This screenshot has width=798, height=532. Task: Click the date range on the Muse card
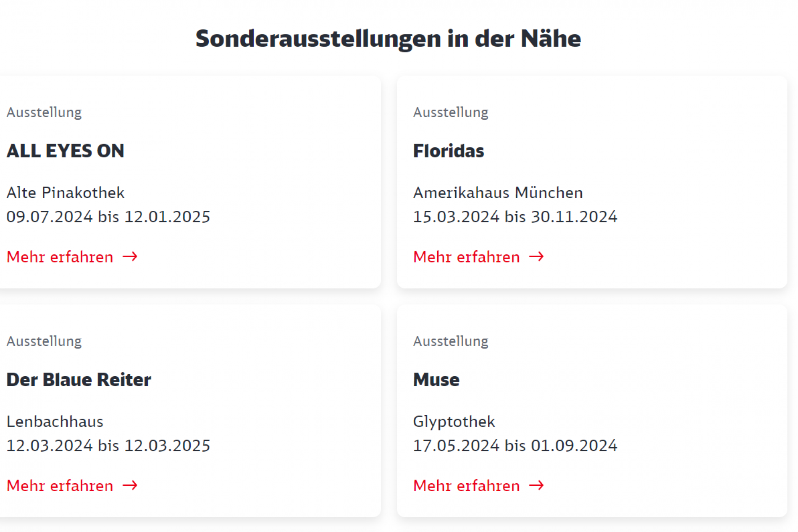point(515,445)
